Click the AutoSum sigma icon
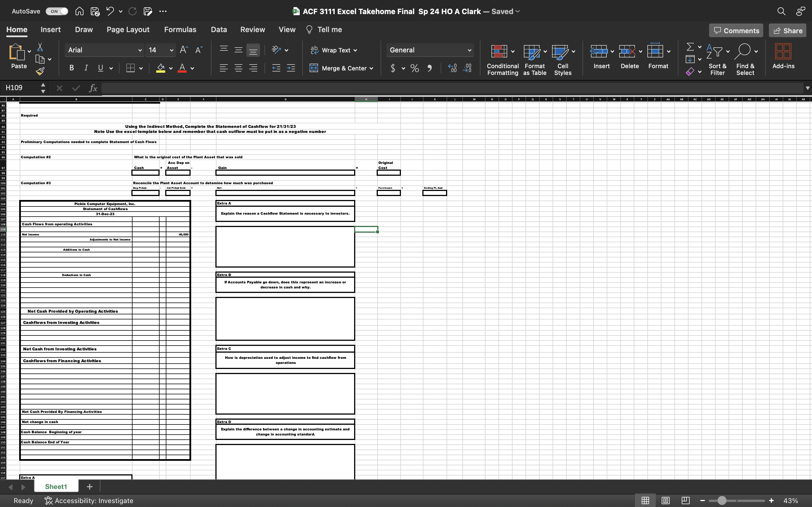Image resolution: width=812 pixels, height=507 pixels. (x=690, y=46)
